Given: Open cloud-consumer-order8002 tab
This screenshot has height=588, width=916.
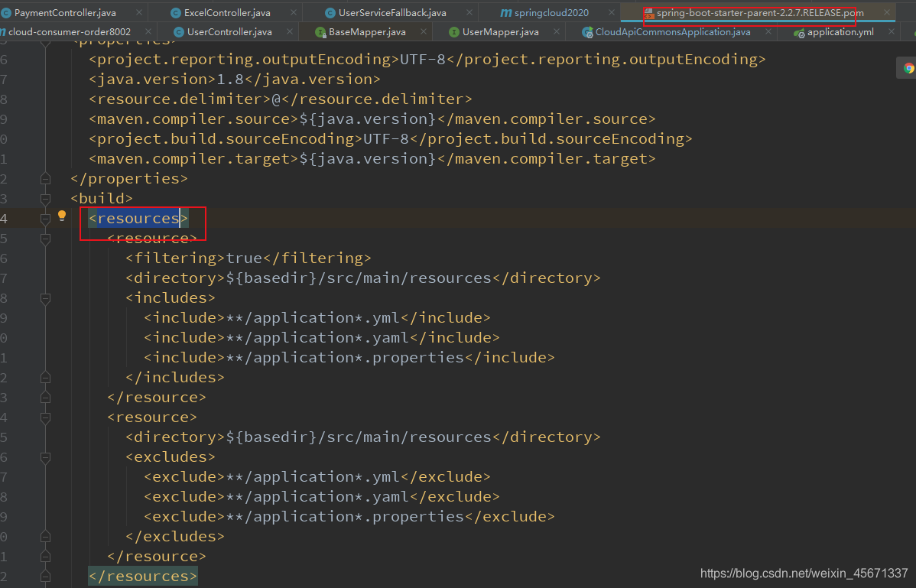Looking at the screenshot, I should coord(70,31).
